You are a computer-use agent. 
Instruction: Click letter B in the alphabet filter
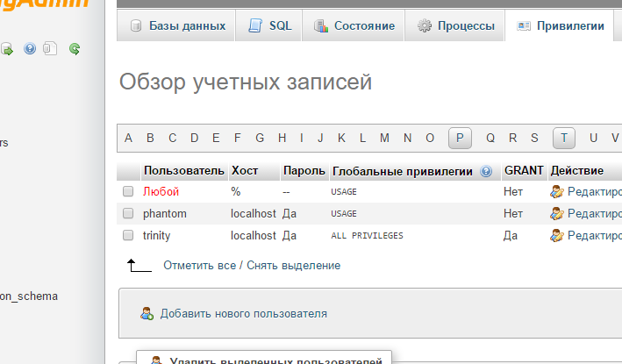click(x=150, y=138)
